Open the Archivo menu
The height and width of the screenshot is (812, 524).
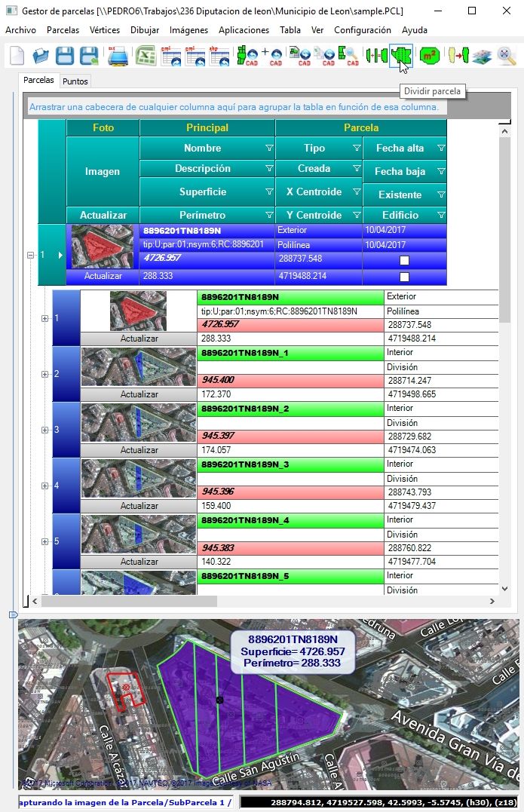tap(20, 30)
